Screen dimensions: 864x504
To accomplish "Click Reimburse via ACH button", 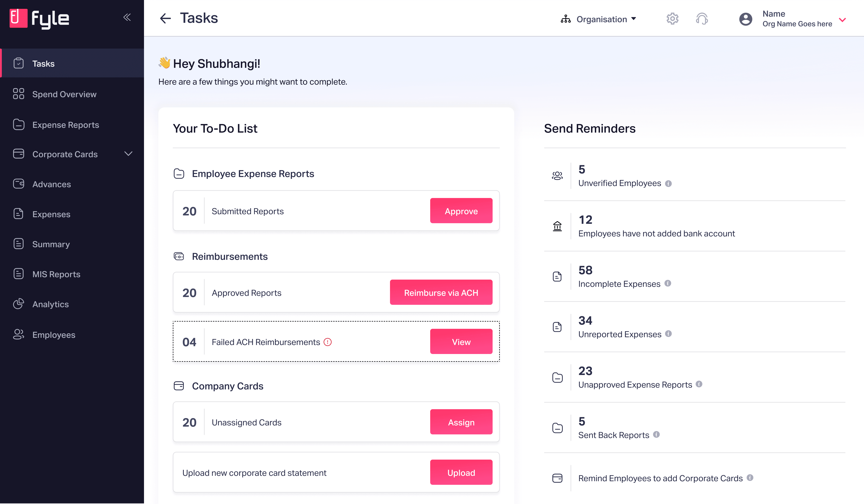I will coord(441,292).
